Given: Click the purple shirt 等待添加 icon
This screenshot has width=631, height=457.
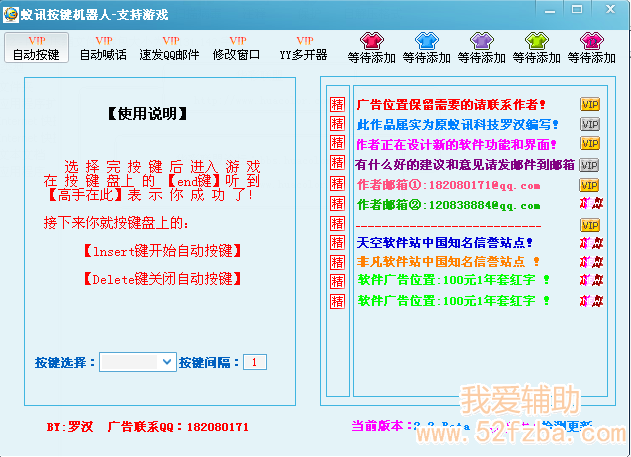Looking at the screenshot, I should (x=482, y=40).
